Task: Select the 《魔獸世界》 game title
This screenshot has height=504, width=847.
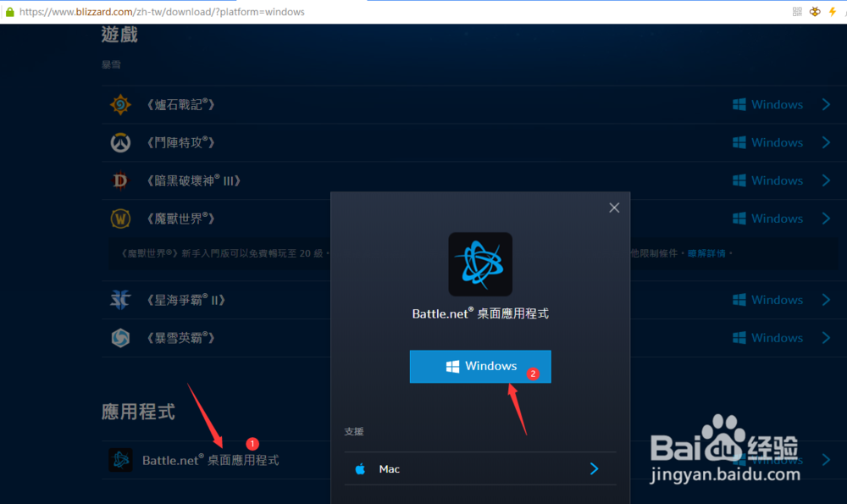Action: pos(181,219)
